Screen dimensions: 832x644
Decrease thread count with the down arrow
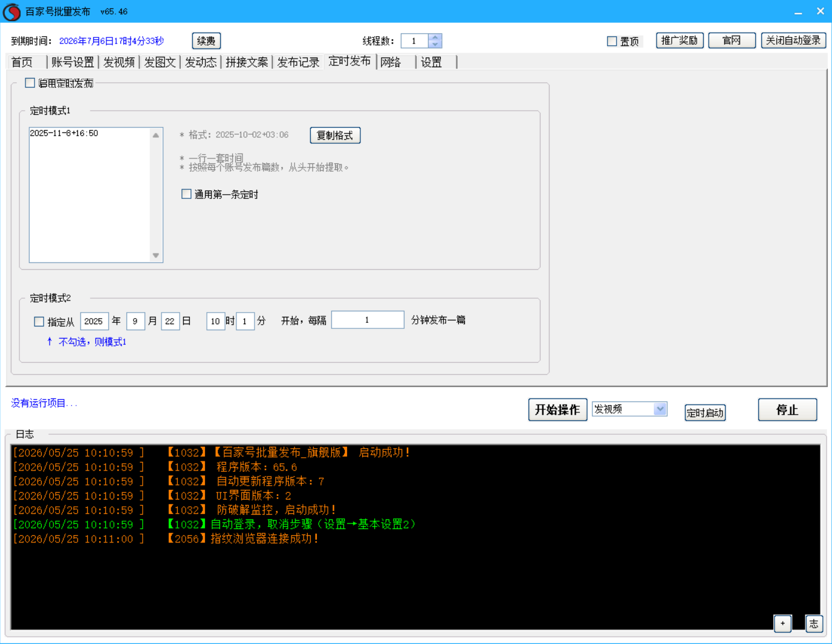435,44
